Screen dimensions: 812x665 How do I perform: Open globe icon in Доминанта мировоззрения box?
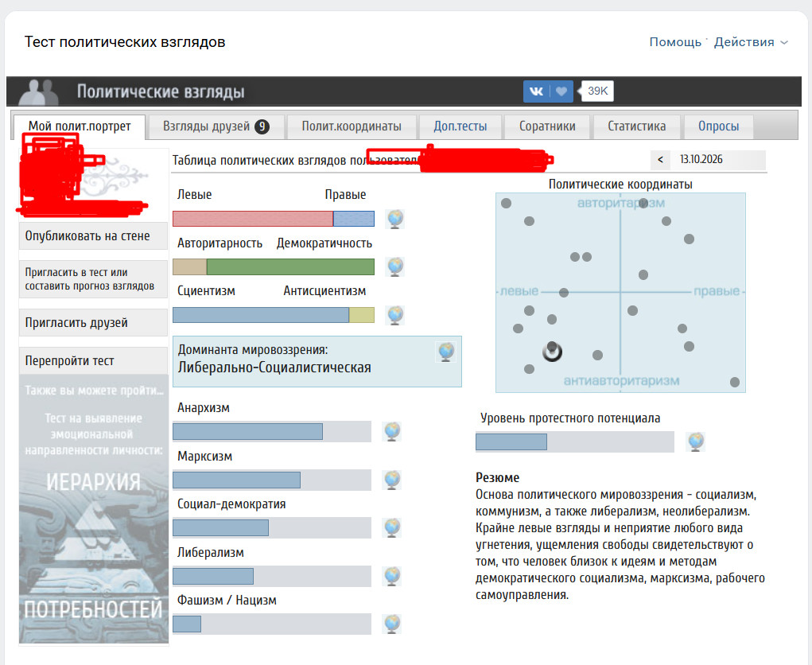(x=446, y=352)
